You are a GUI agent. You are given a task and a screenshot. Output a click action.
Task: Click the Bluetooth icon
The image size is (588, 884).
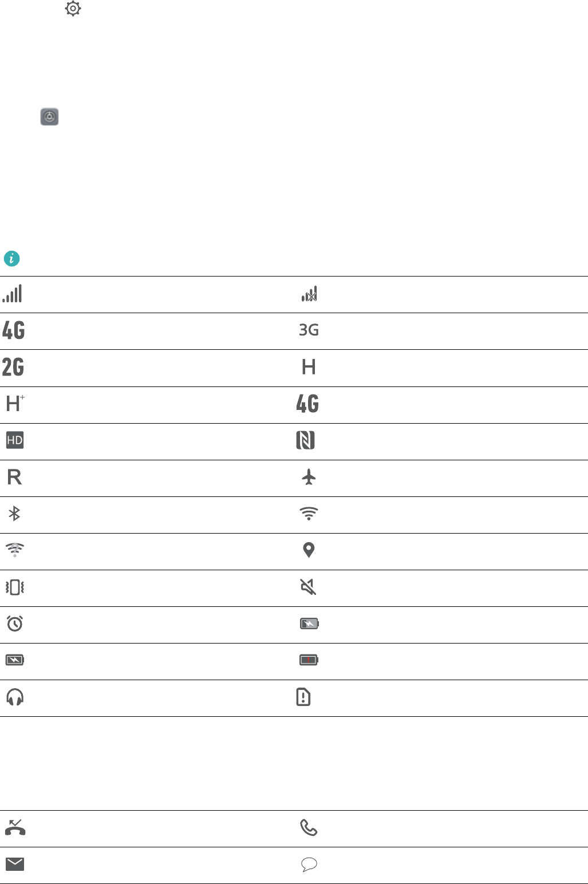(x=14, y=514)
